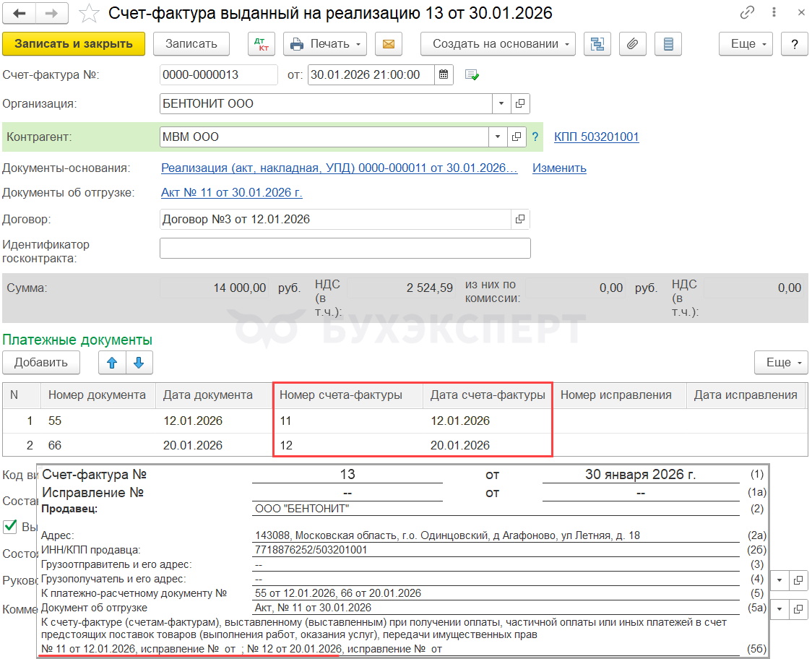
Task: Open attached files with paperclip icon
Action: click(x=632, y=44)
